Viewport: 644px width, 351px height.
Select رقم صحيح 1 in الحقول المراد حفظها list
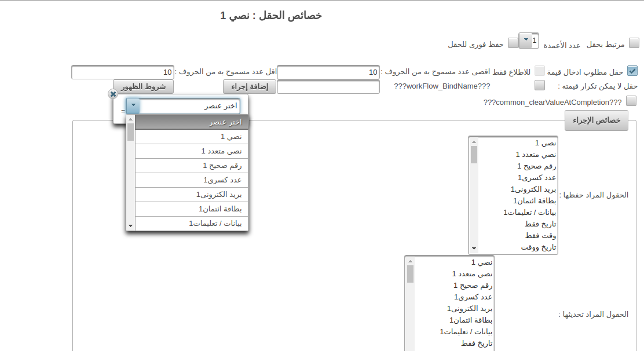(518, 166)
